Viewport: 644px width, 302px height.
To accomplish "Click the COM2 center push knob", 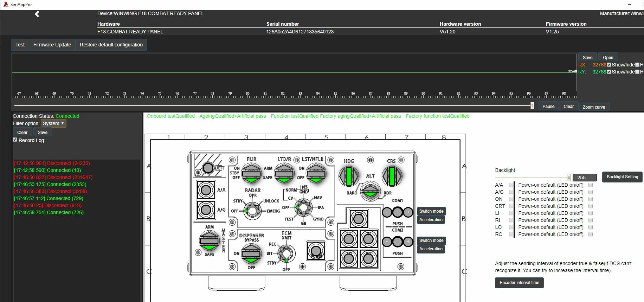I will pos(398,242).
